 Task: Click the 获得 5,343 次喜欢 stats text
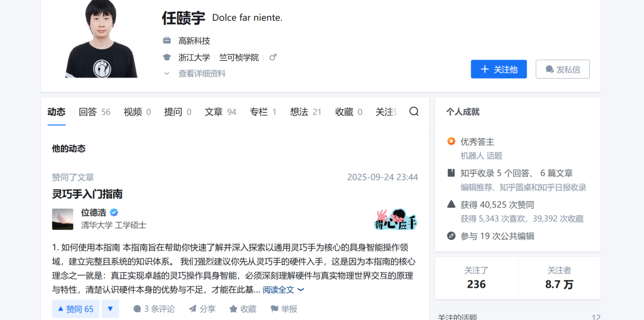point(494,219)
